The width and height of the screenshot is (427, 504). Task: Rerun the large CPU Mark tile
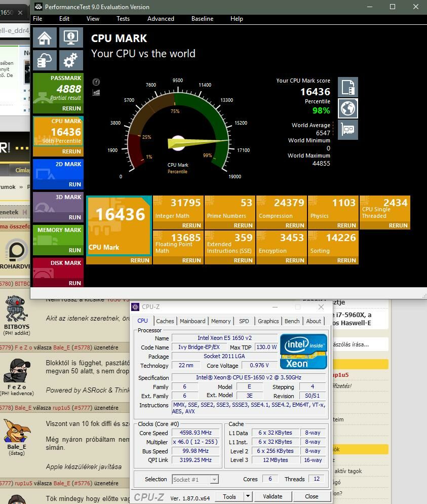(x=140, y=260)
